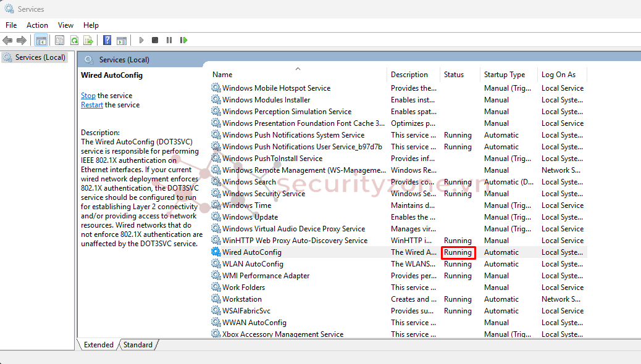Open the Action menu
The width and height of the screenshot is (641, 364).
[37, 25]
